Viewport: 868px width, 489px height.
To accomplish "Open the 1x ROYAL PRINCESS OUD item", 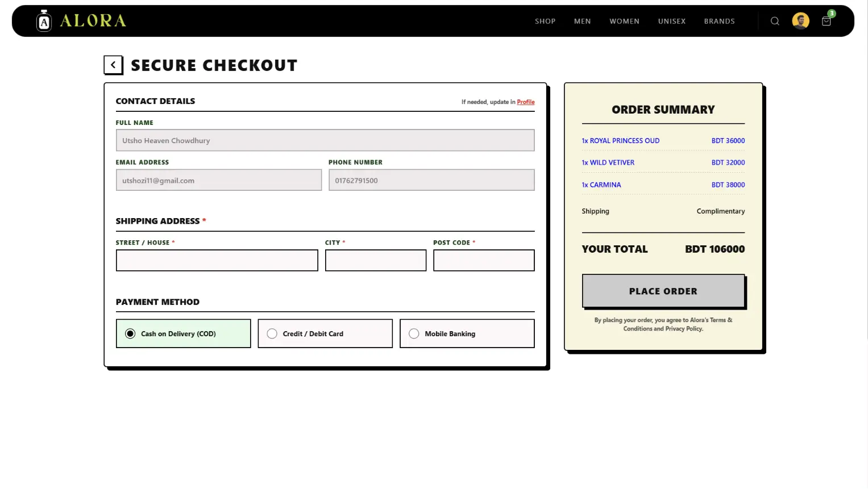I will (x=620, y=141).
